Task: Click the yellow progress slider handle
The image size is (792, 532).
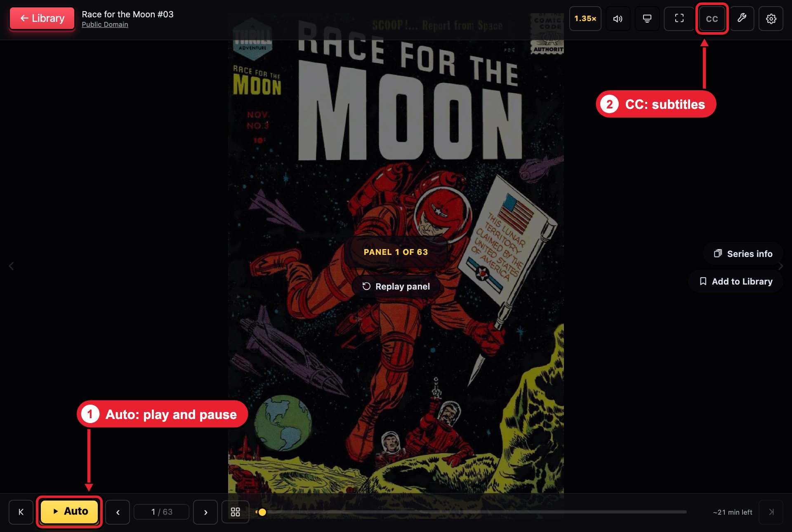Action: point(262,512)
